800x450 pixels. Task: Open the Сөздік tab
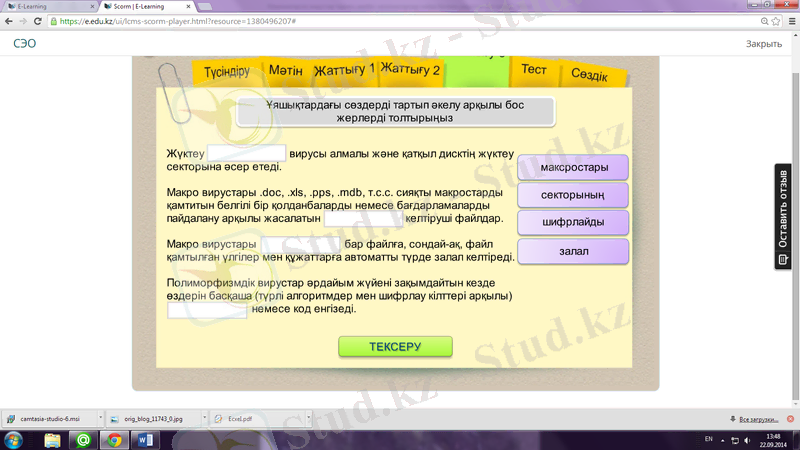589,75
